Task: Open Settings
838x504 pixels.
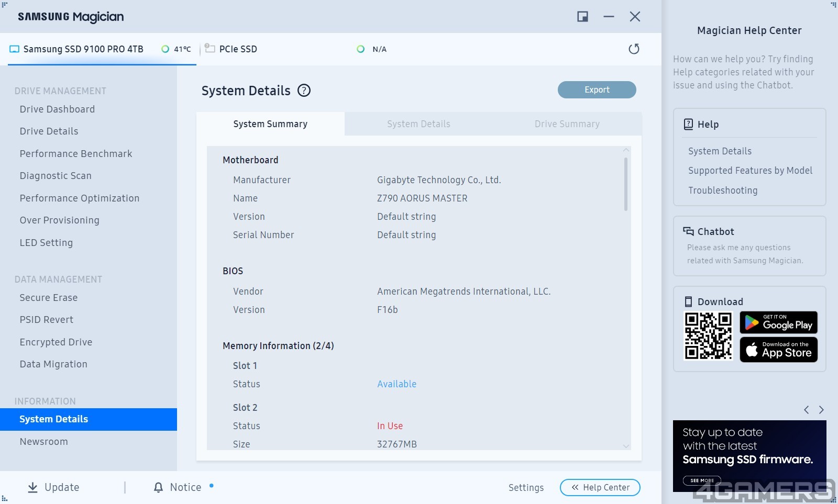Action: coord(526,487)
